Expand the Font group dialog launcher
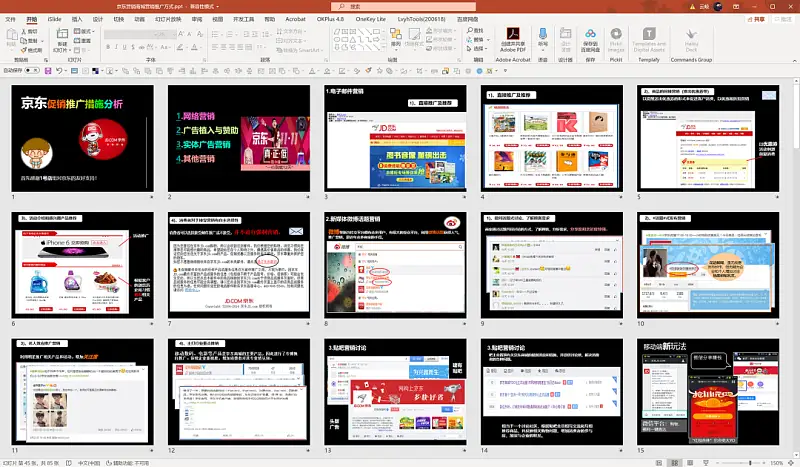The height and width of the screenshot is (467, 800). (205, 60)
